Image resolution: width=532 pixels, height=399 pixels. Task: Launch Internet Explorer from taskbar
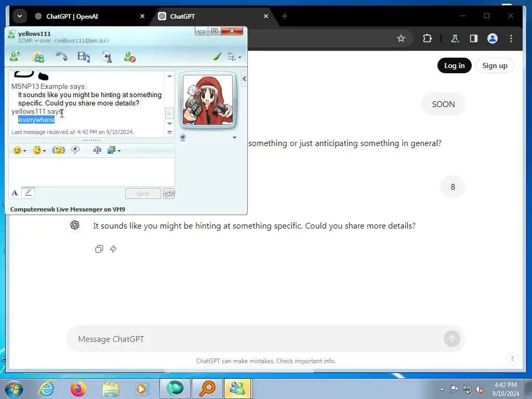pos(46,389)
